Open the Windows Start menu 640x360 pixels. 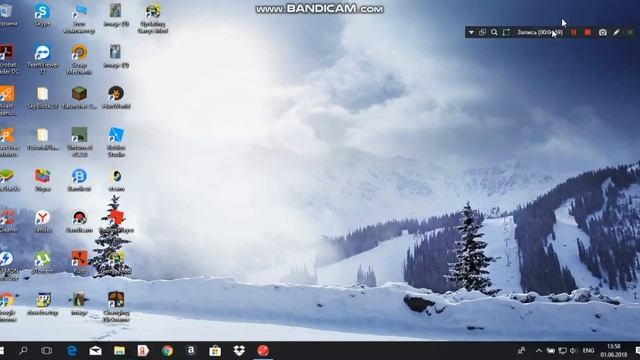tap(2, 351)
